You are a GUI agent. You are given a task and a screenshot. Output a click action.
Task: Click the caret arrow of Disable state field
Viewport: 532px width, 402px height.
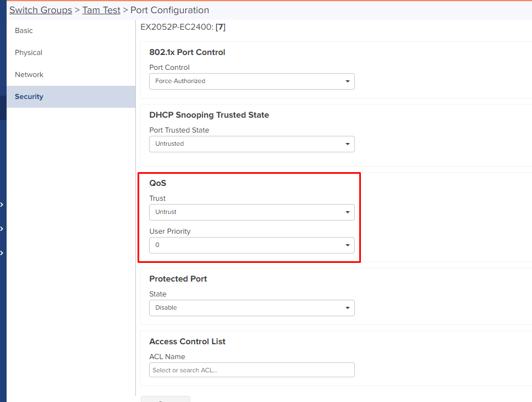348,308
